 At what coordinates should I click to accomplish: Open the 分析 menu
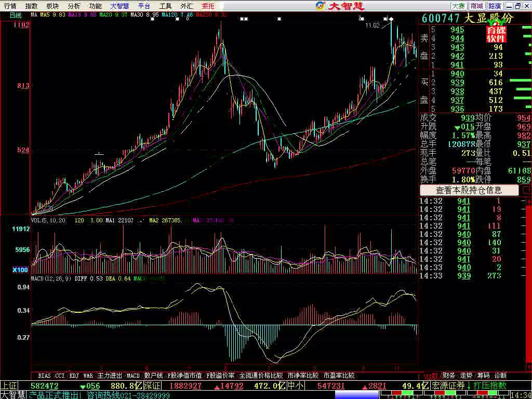[74, 6]
